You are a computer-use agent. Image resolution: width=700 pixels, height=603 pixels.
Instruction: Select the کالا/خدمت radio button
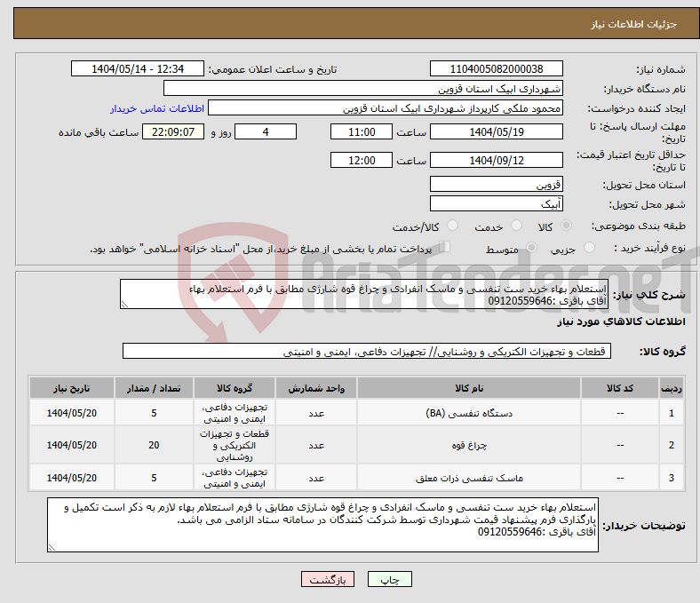point(453,226)
